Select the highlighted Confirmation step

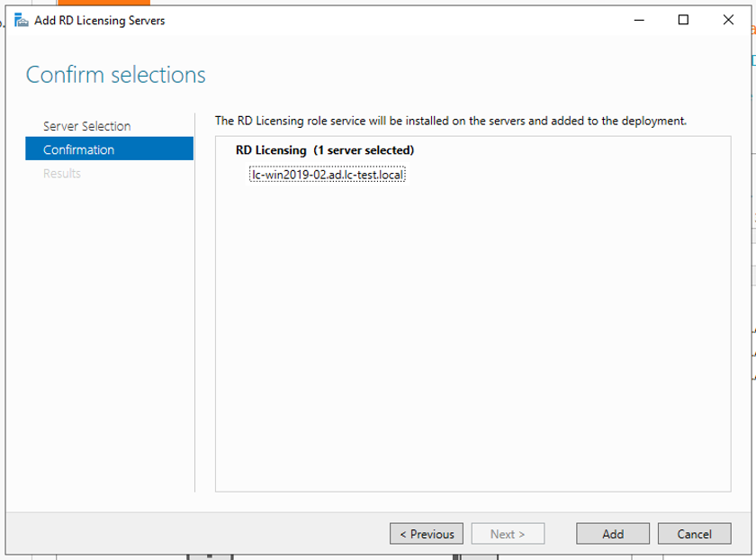[x=109, y=149]
